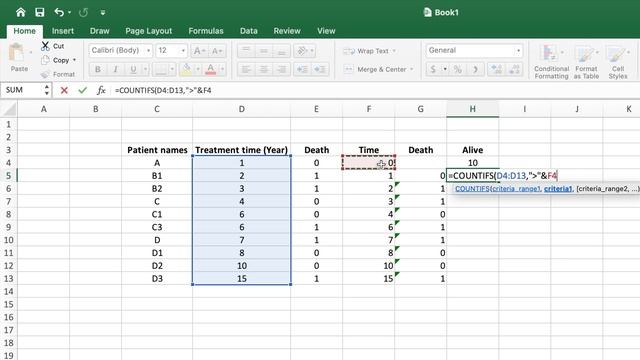Decrease indent
This screenshot has width=640, height=360.
(302, 69)
